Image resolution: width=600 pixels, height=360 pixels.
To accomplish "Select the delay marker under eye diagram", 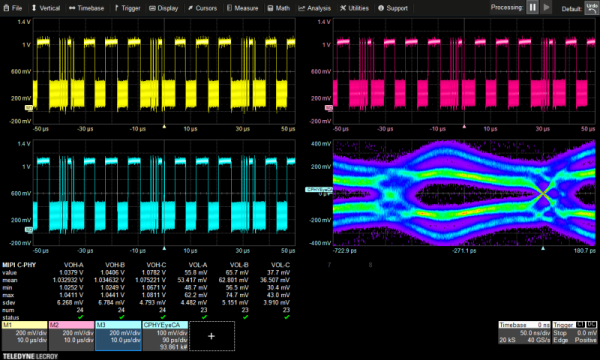I will point(543,248).
